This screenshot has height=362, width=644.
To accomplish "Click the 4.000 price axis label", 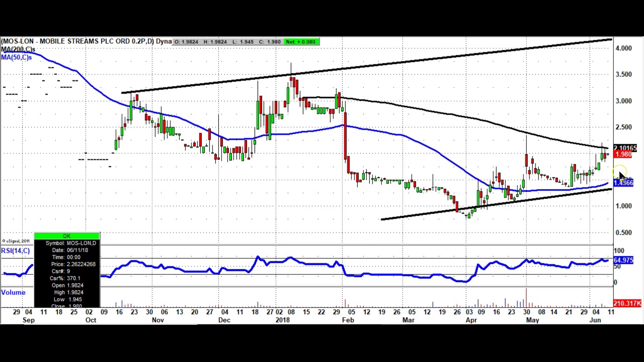I will (623, 48).
